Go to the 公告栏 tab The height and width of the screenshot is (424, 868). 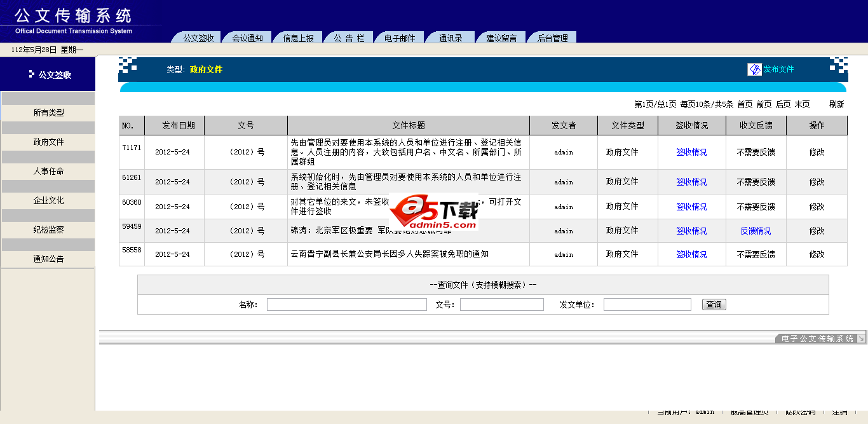(349, 38)
